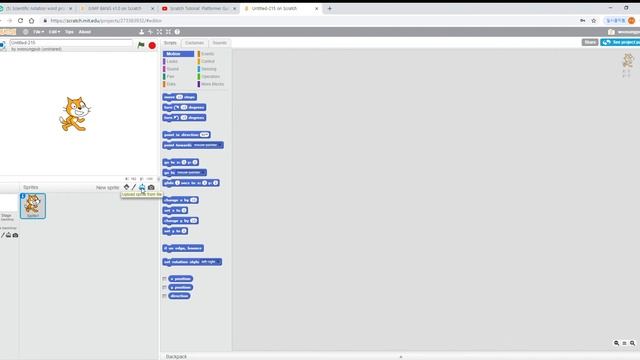Select the Looks block category

pos(172,61)
